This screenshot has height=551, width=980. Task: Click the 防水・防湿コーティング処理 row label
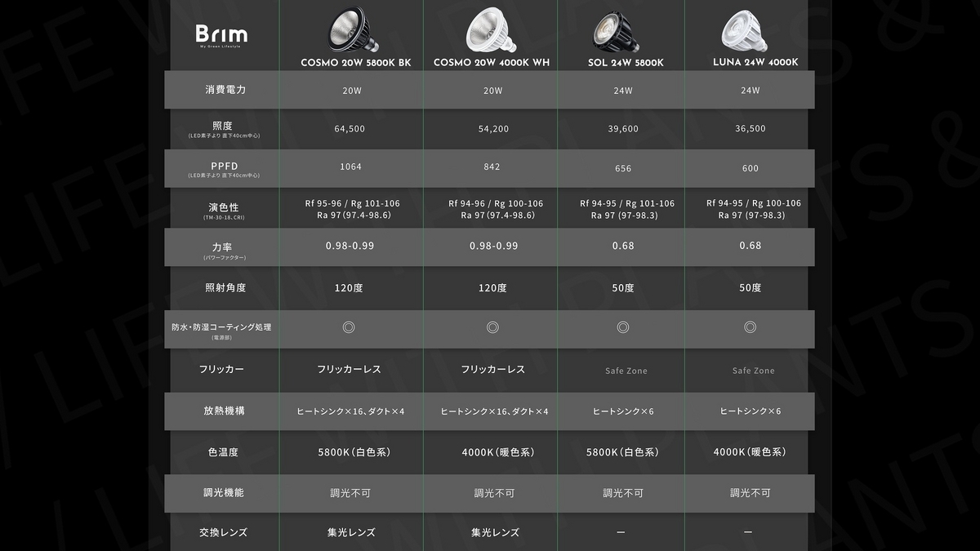pyautogui.click(x=221, y=327)
